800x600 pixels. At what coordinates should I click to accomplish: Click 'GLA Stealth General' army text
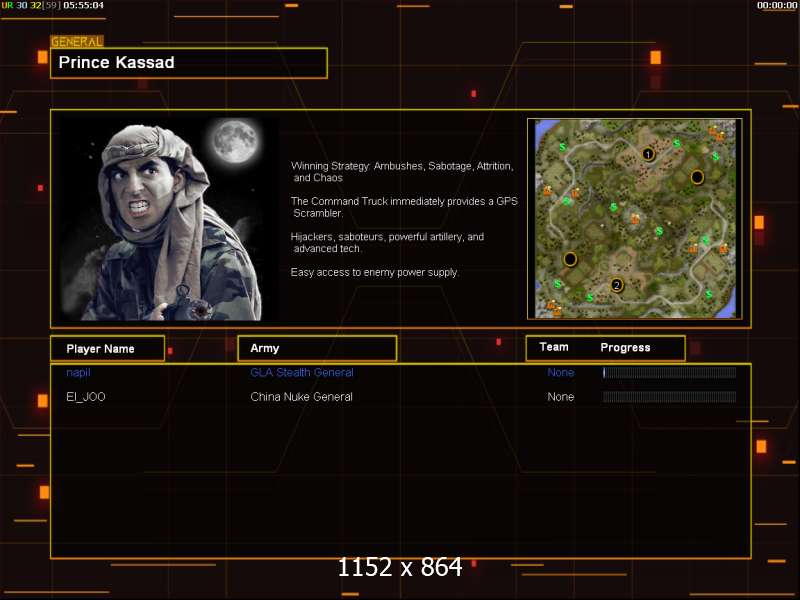[302, 372]
